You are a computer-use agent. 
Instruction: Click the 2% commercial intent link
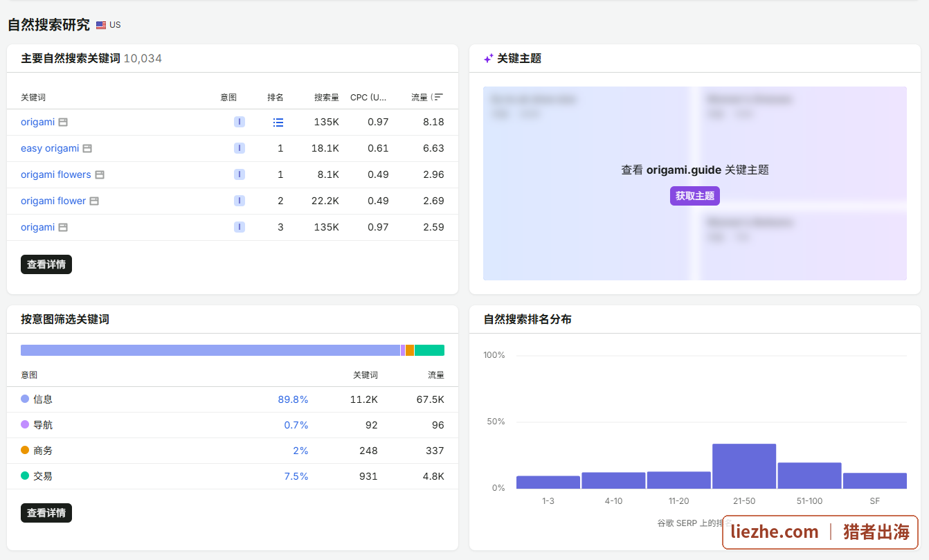tap(300, 451)
